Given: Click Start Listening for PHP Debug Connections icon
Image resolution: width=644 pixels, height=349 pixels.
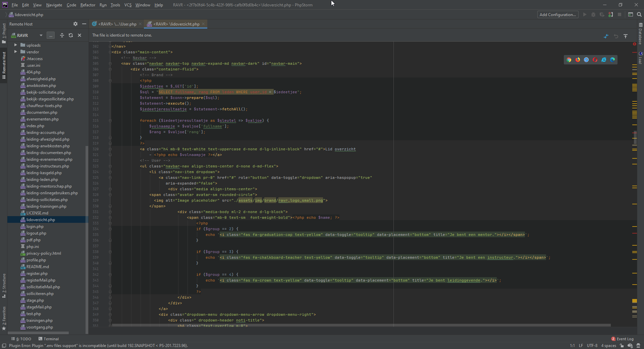Looking at the screenshot, I should 611,14.
